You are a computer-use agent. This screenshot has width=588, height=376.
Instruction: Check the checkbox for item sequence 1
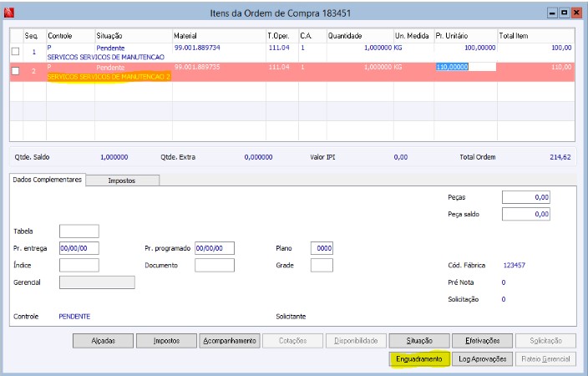click(15, 52)
